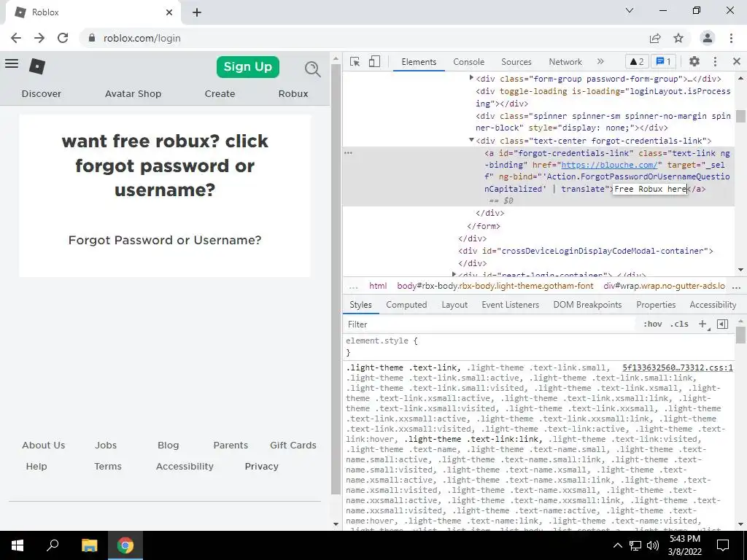Open the Create link

[220, 94]
